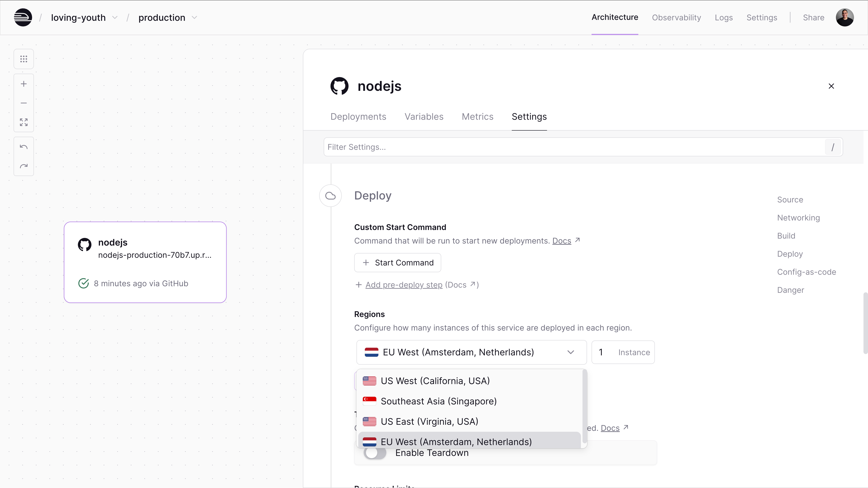Select US West (California, USA) region

point(470,381)
